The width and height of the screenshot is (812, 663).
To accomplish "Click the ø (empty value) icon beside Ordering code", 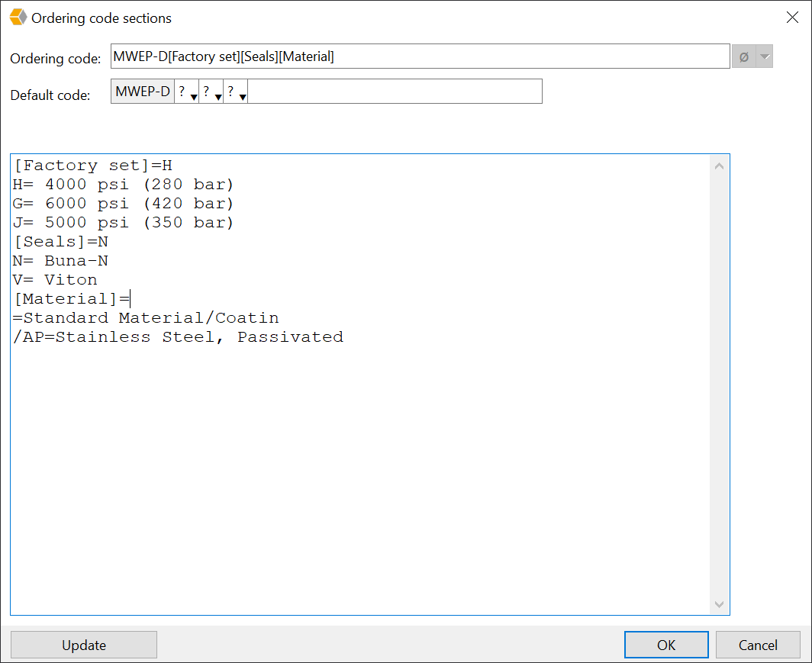I will coord(743,56).
